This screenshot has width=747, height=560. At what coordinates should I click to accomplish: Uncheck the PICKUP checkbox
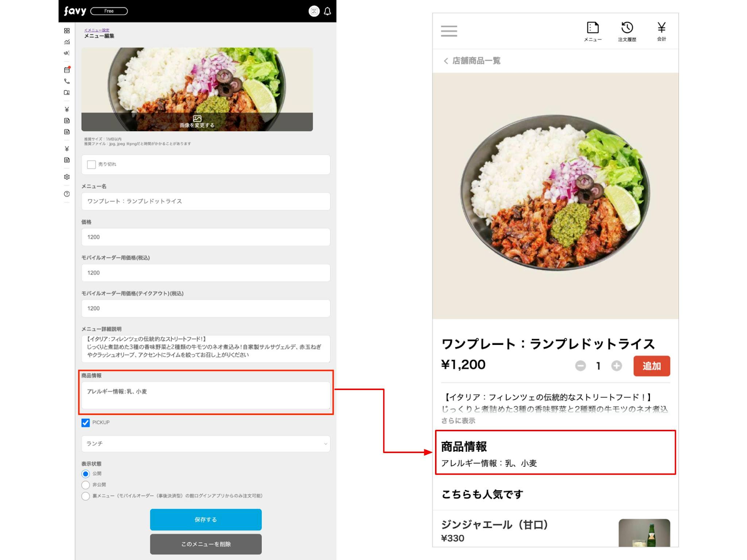coord(85,423)
